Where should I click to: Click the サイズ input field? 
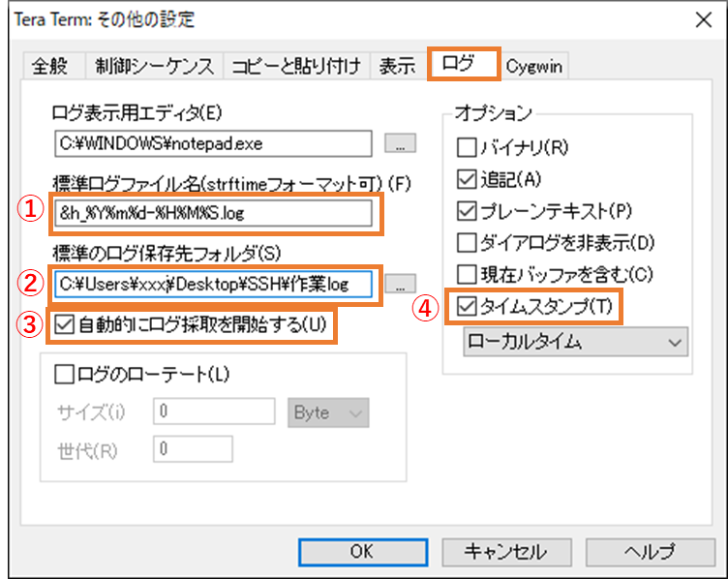tap(214, 411)
